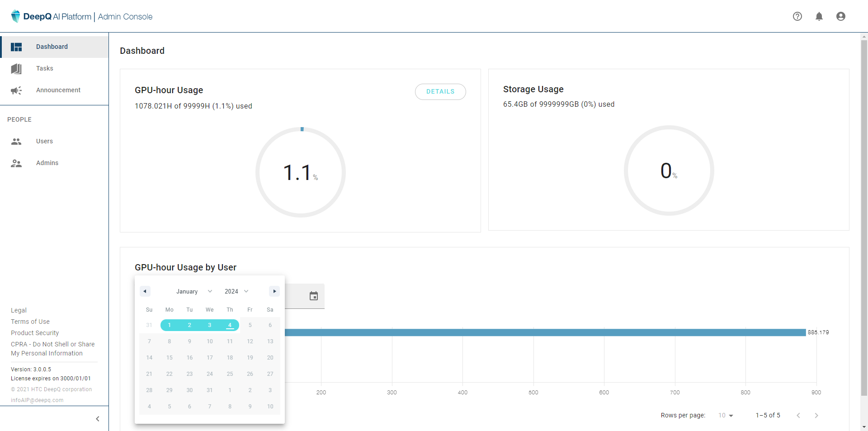Open the Terms of Use link
The width and height of the screenshot is (868, 431).
(x=30, y=322)
